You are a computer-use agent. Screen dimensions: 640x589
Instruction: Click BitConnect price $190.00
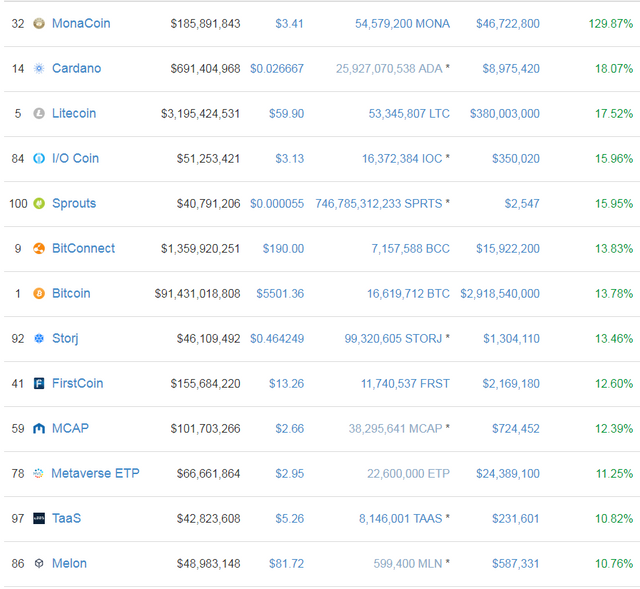click(283, 249)
